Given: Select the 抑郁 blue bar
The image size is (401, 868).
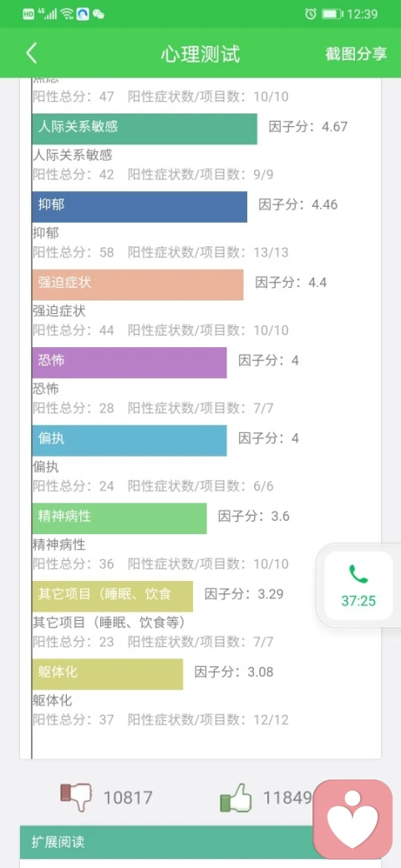Looking at the screenshot, I should coord(140,206).
